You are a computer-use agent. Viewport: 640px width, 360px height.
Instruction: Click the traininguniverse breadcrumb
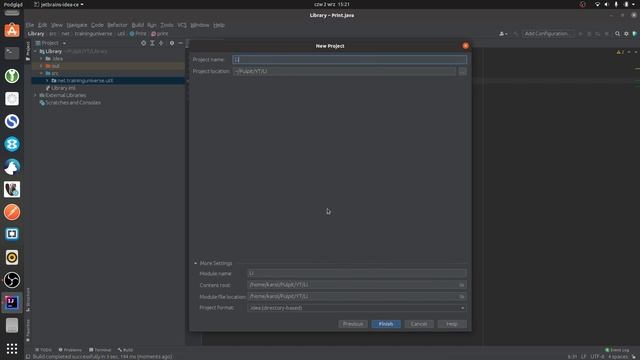93,34
